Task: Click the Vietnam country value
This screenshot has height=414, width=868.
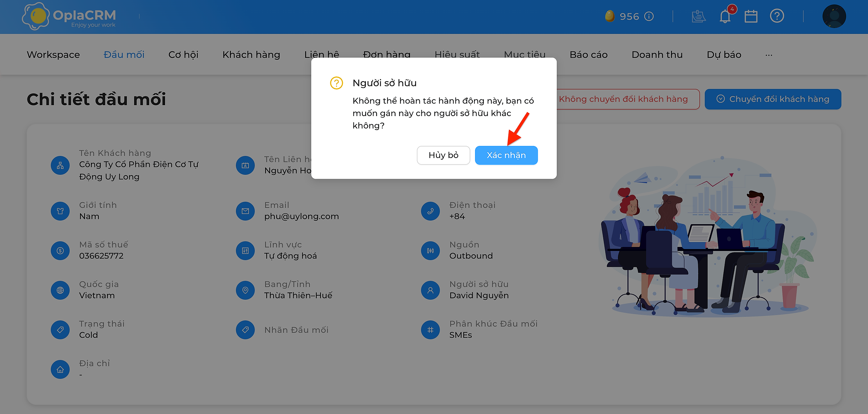Action: tap(97, 295)
